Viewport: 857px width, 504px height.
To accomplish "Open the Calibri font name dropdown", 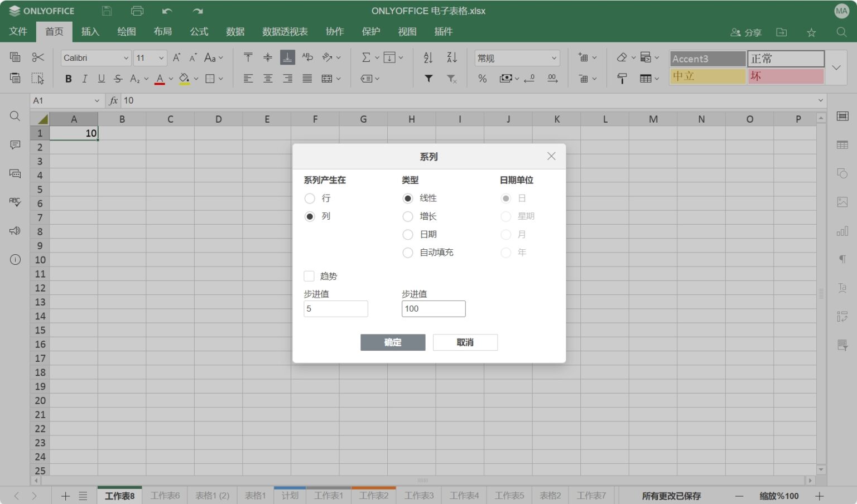I will point(126,57).
